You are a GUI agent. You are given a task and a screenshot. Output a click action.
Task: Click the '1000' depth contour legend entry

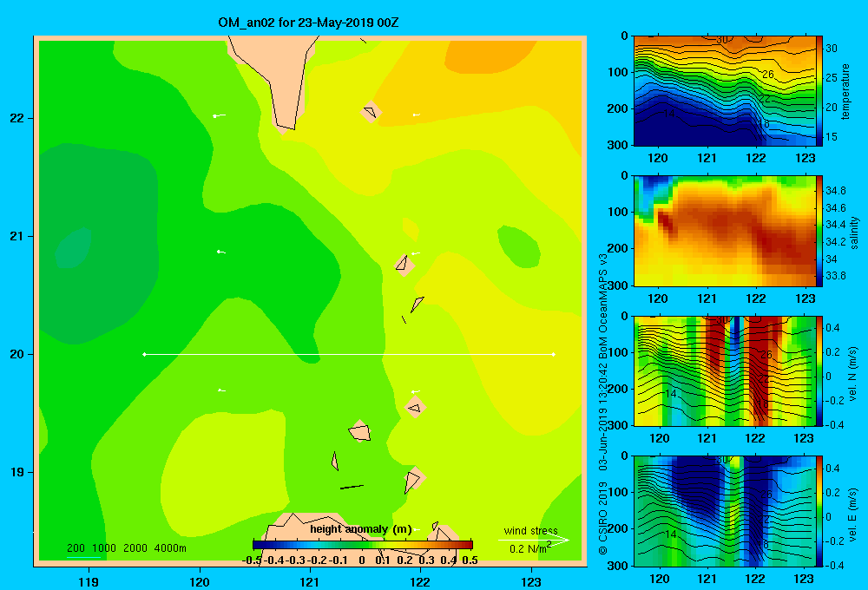[104, 548]
